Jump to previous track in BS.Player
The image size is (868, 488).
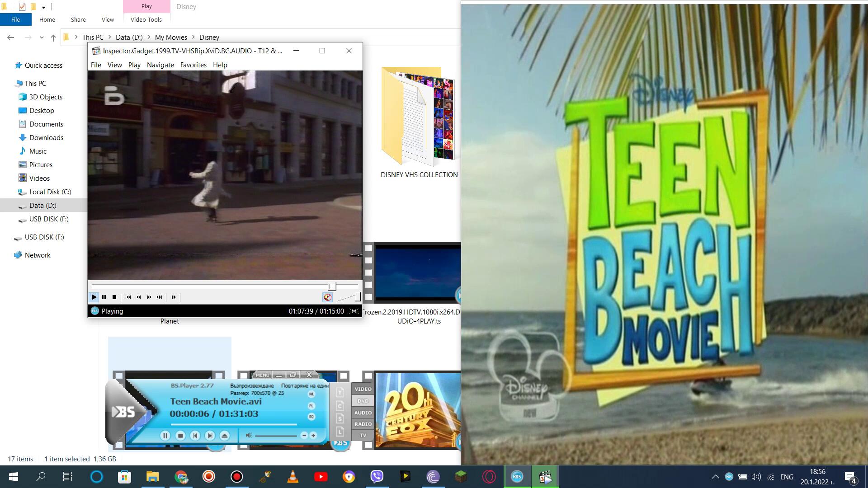pyautogui.click(x=195, y=436)
